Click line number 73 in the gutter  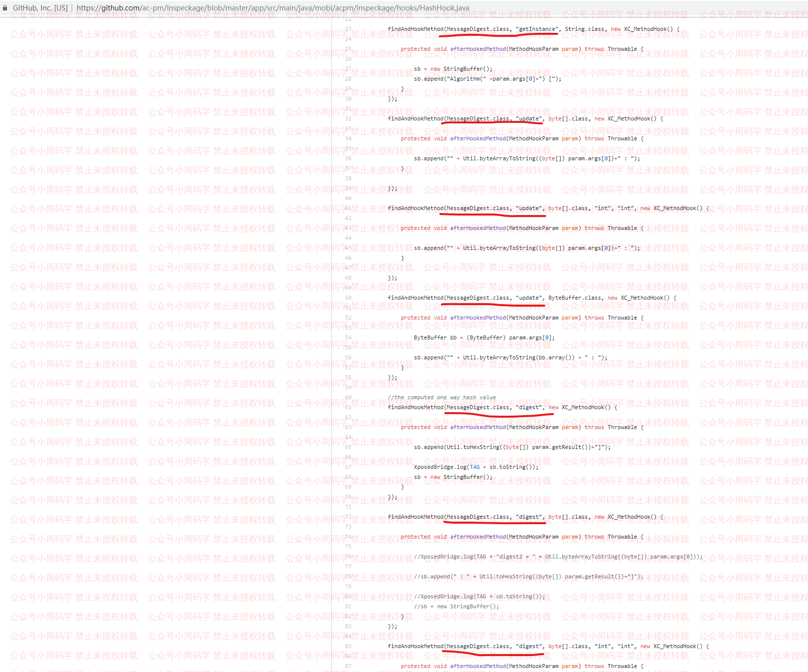(348, 527)
